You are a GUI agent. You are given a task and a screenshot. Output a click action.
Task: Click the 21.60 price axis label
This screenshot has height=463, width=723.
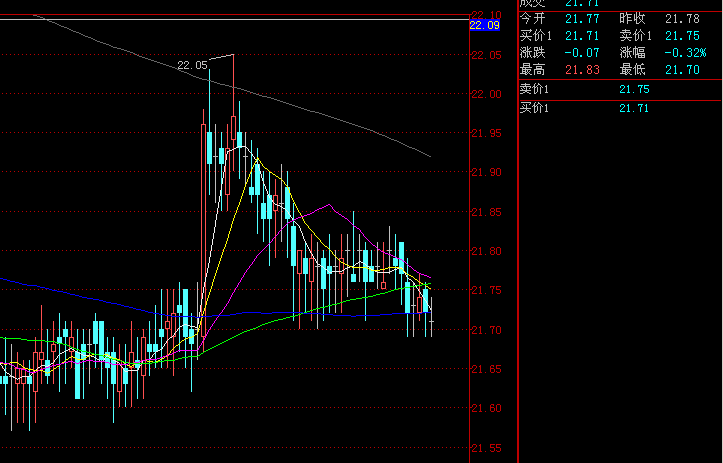click(486, 408)
